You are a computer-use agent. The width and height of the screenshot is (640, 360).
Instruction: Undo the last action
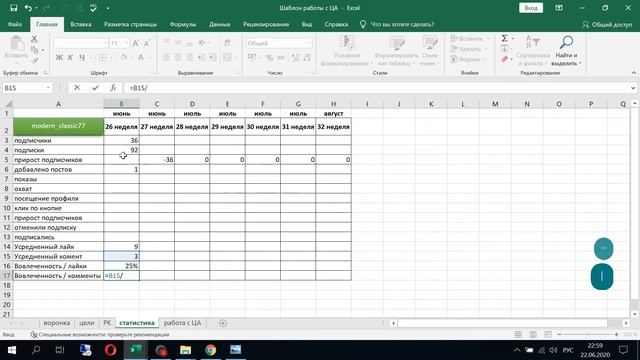tap(28, 8)
